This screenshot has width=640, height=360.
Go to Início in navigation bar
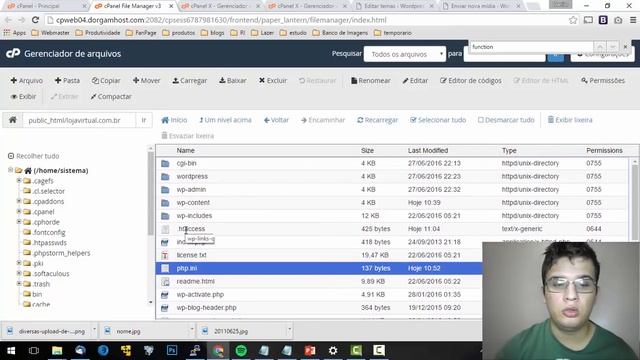[x=174, y=120]
